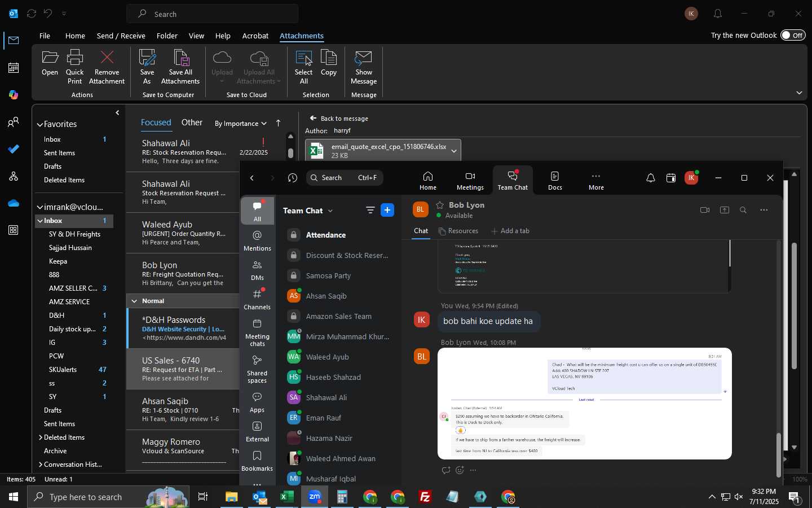Search within Bob Lyon chat

pyautogui.click(x=743, y=210)
